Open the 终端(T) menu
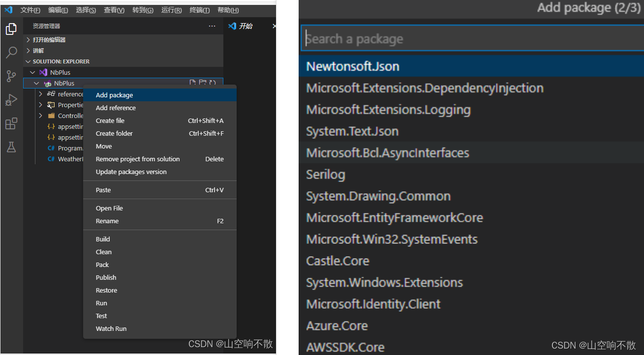The width and height of the screenshot is (644, 355). (x=199, y=10)
